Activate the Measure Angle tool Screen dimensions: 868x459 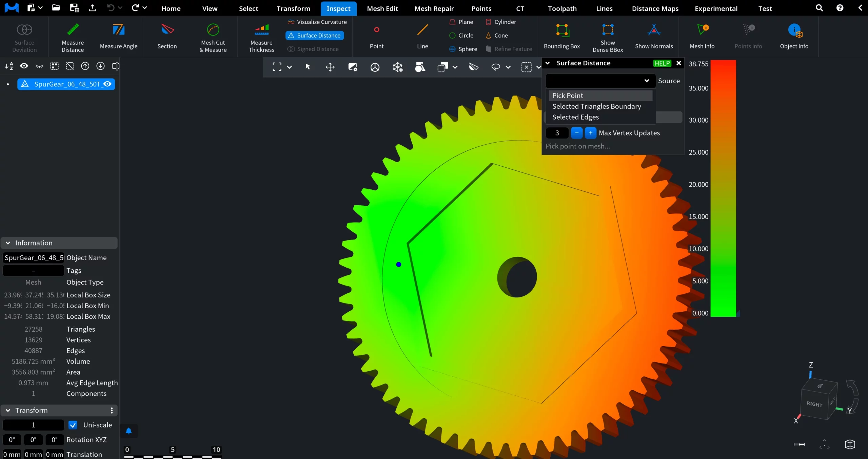[x=119, y=36]
